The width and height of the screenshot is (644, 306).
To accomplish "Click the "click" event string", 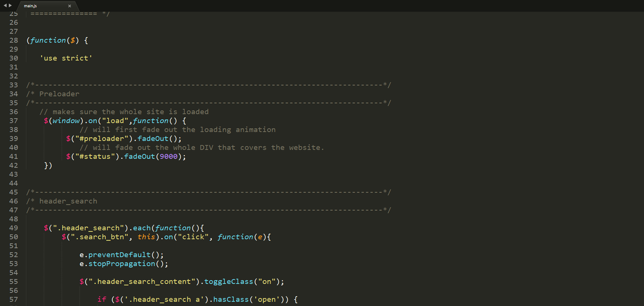I will (x=193, y=237).
